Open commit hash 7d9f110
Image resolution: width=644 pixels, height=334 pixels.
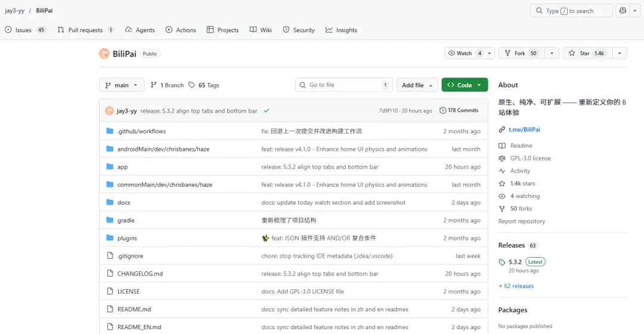[388, 110]
